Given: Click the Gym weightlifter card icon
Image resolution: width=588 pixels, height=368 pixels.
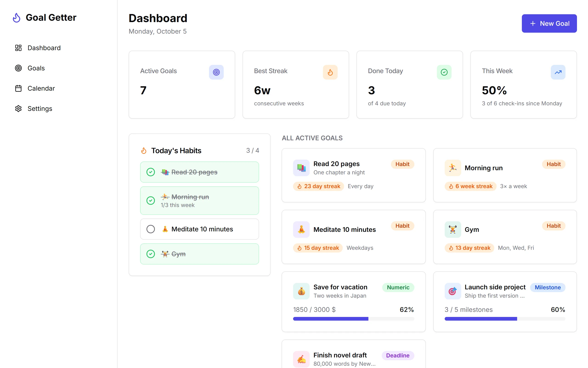Looking at the screenshot, I should pos(453,229).
